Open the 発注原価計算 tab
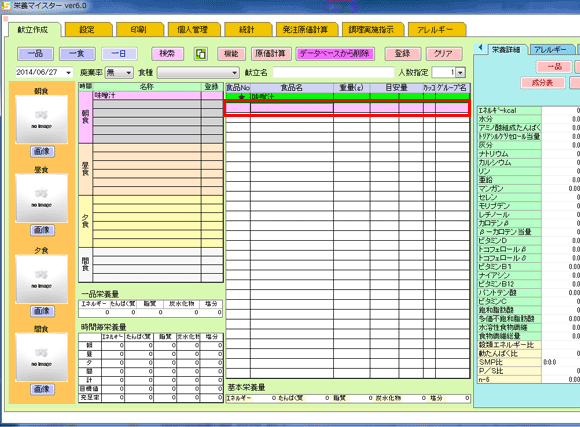This screenshot has width=580, height=427. (x=306, y=30)
